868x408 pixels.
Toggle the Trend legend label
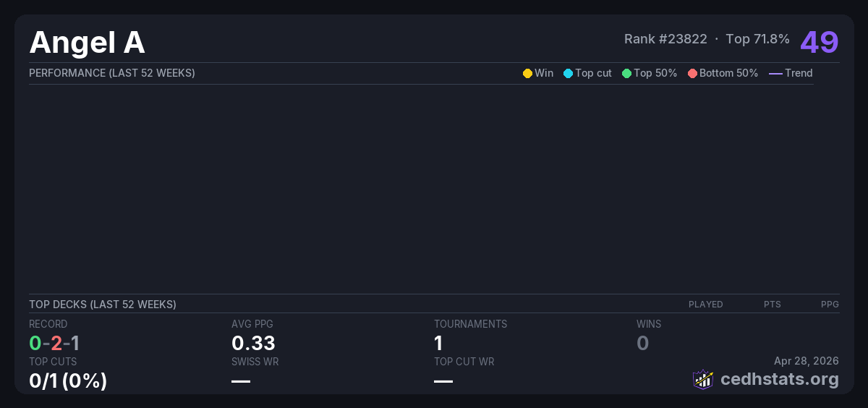pos(799,73)
